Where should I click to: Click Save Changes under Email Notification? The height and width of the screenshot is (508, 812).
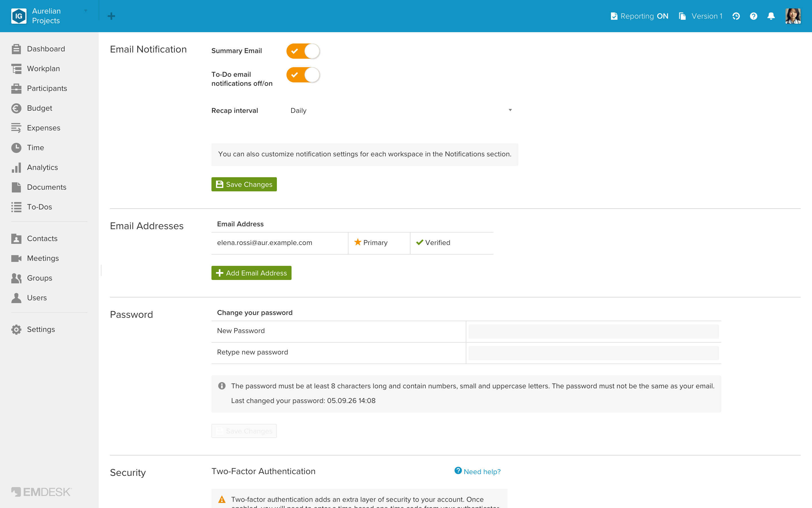(244, 185)
